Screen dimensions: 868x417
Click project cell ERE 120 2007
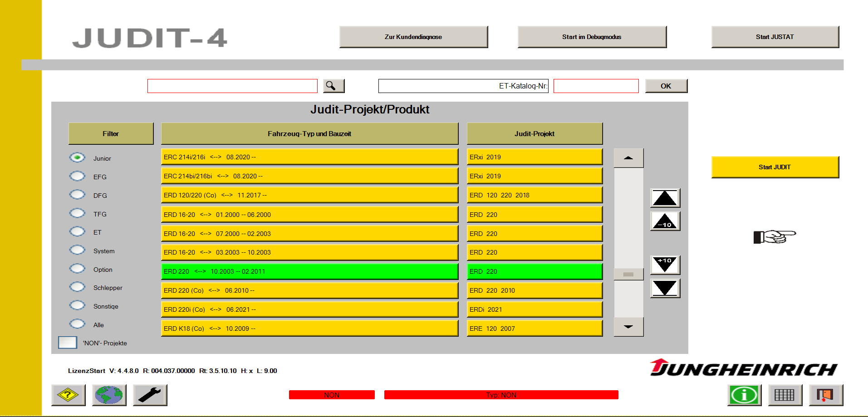click(x=535, y=329)
